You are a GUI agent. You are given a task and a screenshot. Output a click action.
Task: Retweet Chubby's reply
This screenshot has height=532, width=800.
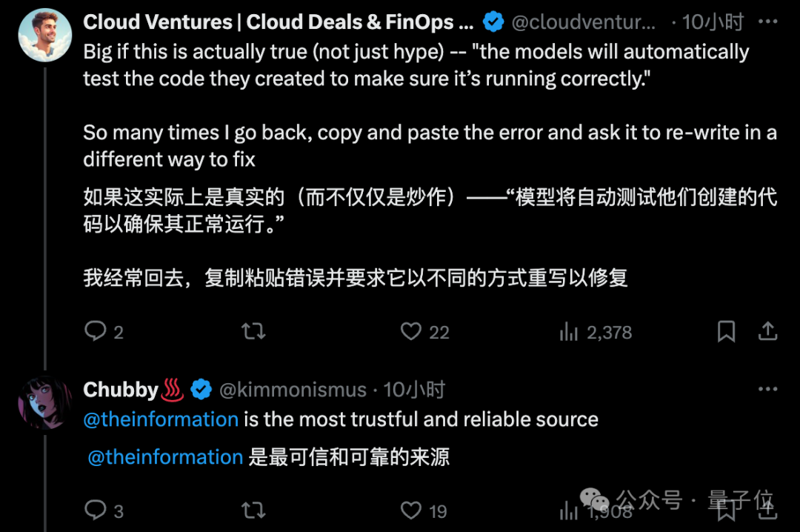[x=253, y=510]
